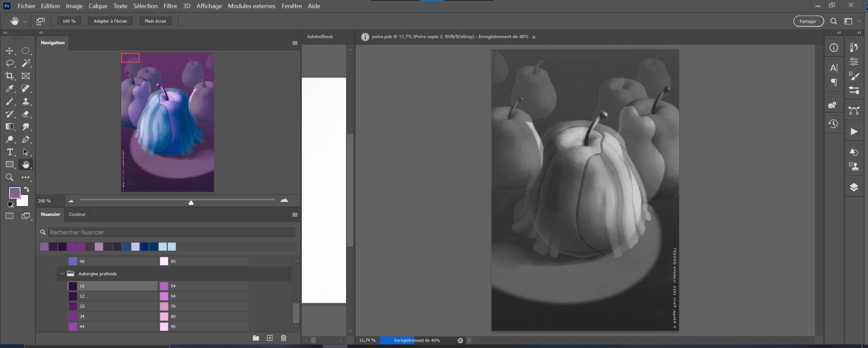Pick the Eyedropper tool

point(9,89)
